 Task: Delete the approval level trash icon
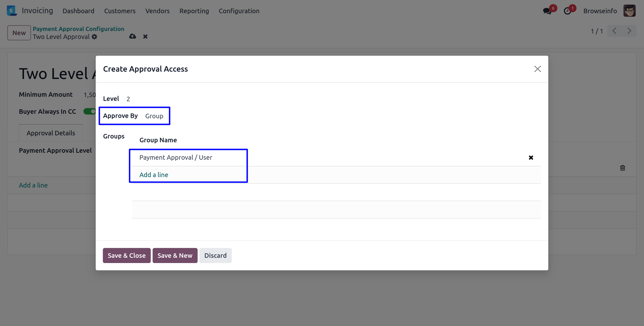pos(622,168)
